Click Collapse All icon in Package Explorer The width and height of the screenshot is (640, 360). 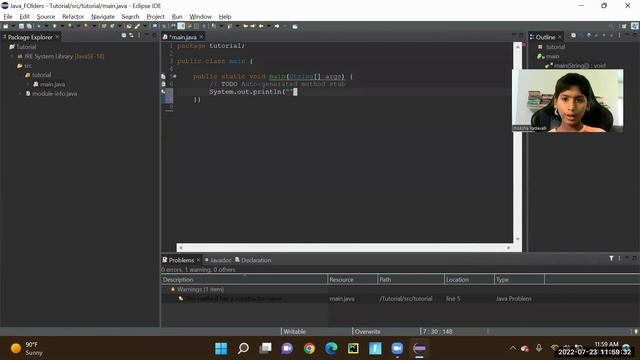click(124, 36)
